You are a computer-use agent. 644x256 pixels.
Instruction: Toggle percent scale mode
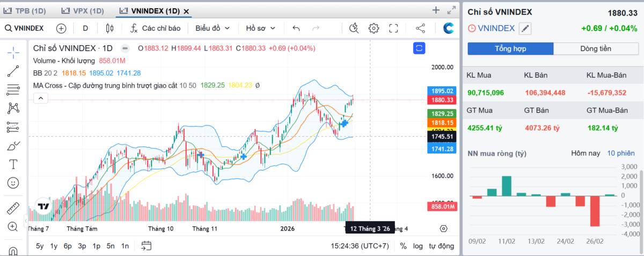click(403, 246)
